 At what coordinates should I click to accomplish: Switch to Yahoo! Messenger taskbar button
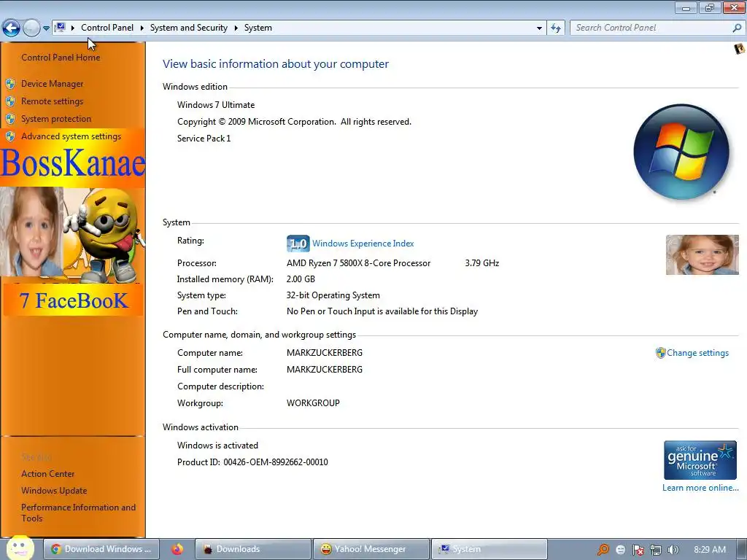pyautogui.click(x=371, y=549)
